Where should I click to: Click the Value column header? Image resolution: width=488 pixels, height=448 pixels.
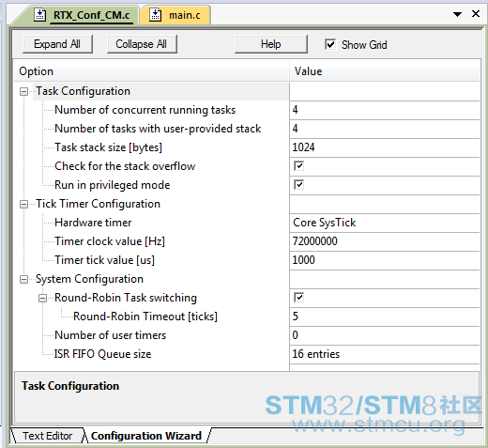[385, 71]
